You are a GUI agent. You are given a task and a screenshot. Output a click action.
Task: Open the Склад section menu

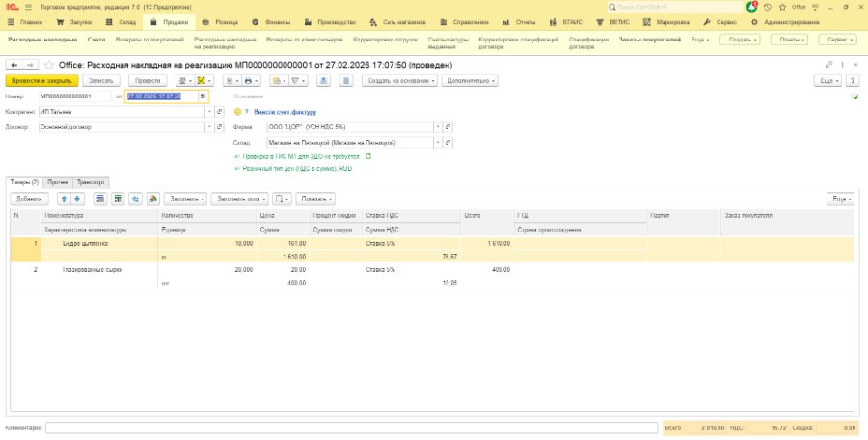tap(122, 23)
